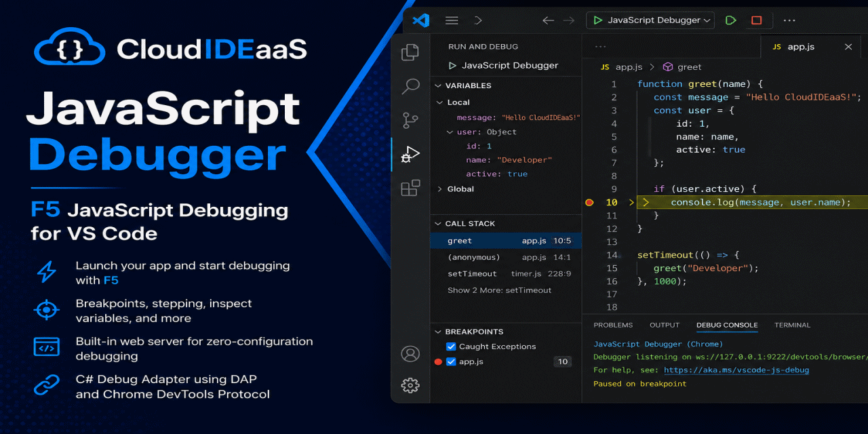Toggle the app.js breakpoint checkbox
Screen dimensions: 868x434
(451, 361)
